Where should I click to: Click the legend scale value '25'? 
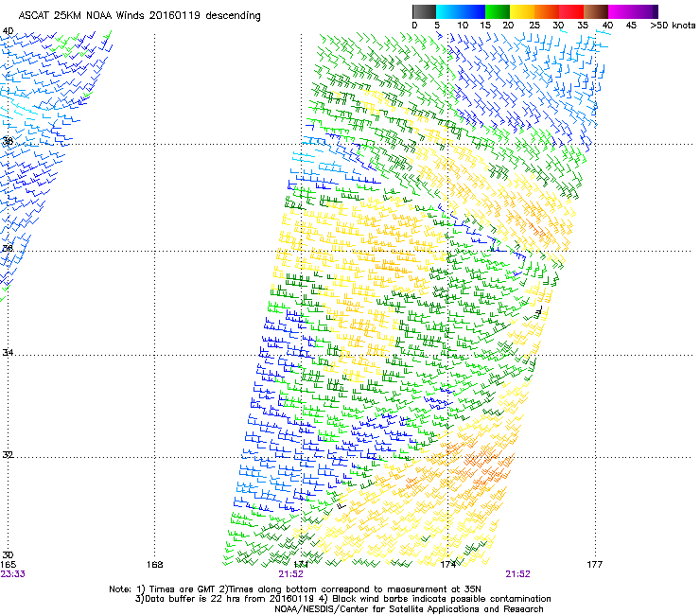pyautogui.click(x=534, y=26)
